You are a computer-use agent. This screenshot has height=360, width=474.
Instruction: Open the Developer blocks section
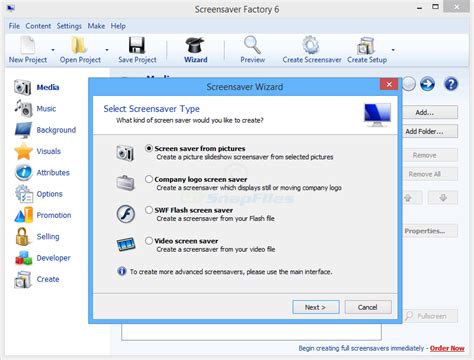[42, 258]
